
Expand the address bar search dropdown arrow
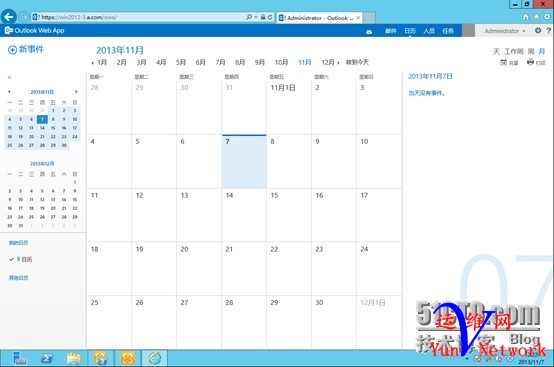point(256,17)
